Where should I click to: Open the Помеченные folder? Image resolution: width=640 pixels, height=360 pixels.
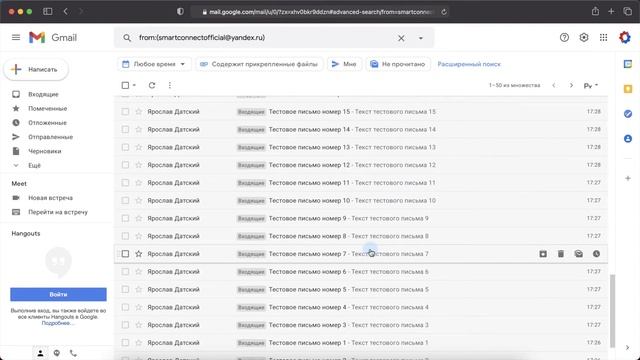point(47,109)
